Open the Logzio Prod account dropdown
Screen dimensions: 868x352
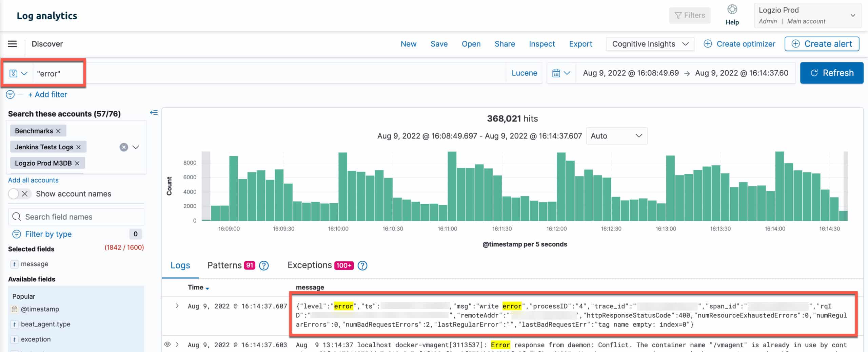(x=807, y=15)
